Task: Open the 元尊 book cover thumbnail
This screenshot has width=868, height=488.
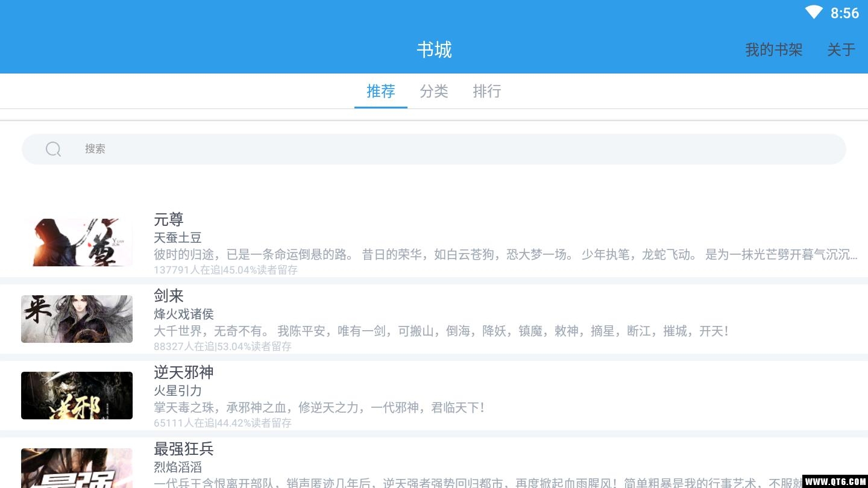Action: [x=77, y=242]
